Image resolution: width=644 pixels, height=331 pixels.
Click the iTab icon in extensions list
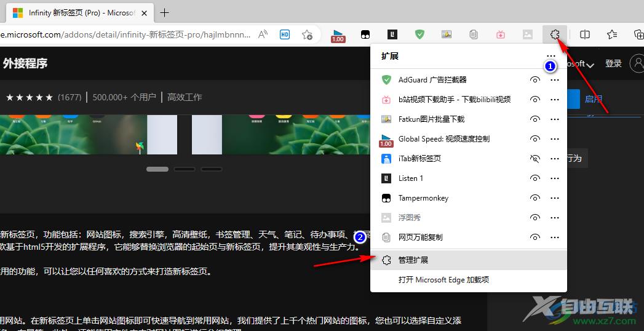click(386, 159)
